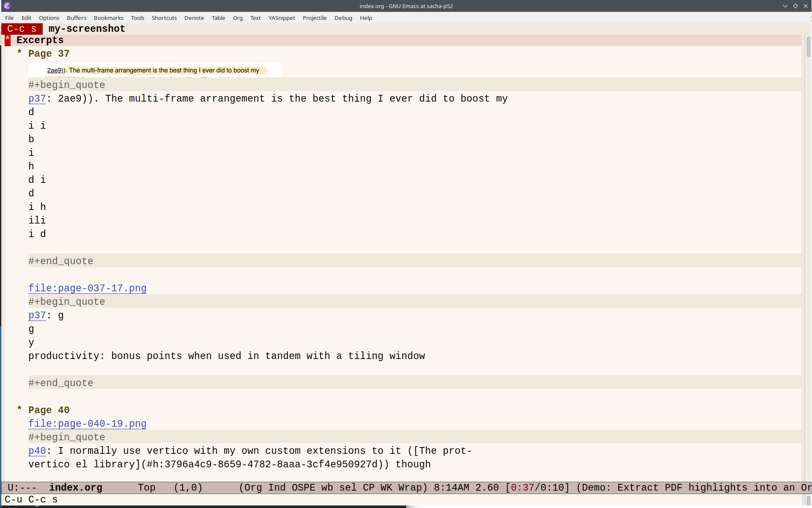Click the highlighted PDF excerpt image
The image size is (812, 508).
tap(155, 70)
